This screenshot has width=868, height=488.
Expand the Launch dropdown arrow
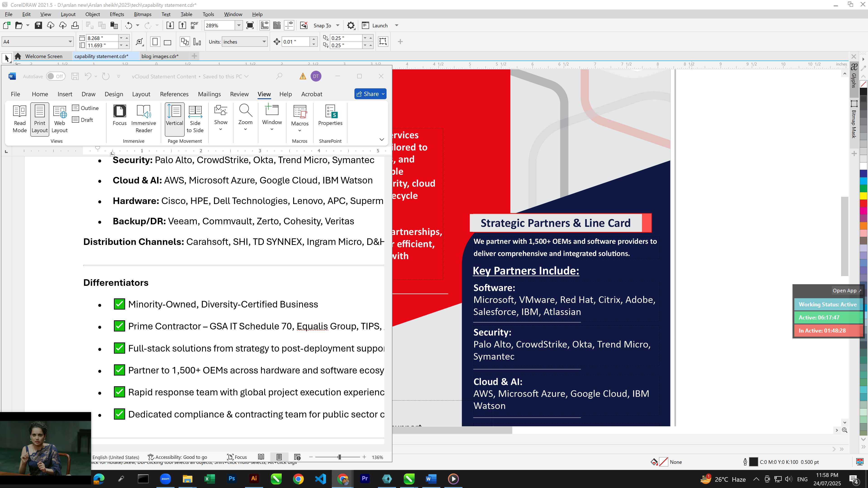(397, 25)
